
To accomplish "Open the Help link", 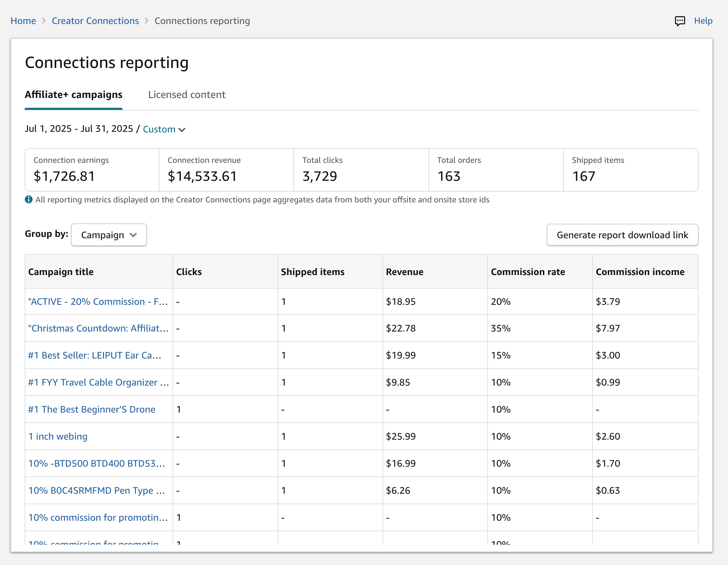I will click(703, 21).
